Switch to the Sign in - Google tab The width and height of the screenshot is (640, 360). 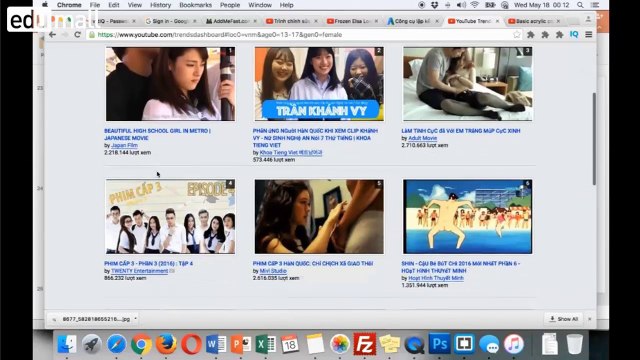[x=170, y=21]
